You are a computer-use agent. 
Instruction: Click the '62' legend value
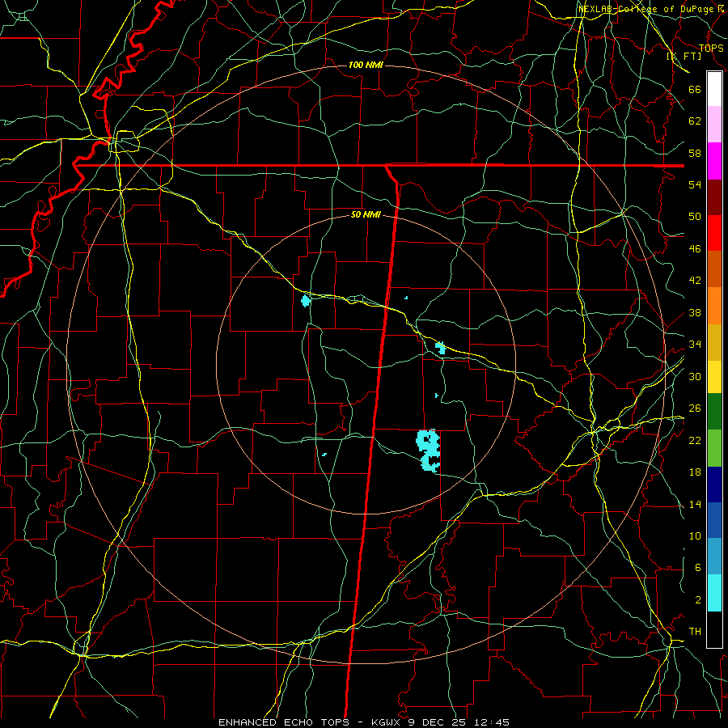[x=695, y=121]
